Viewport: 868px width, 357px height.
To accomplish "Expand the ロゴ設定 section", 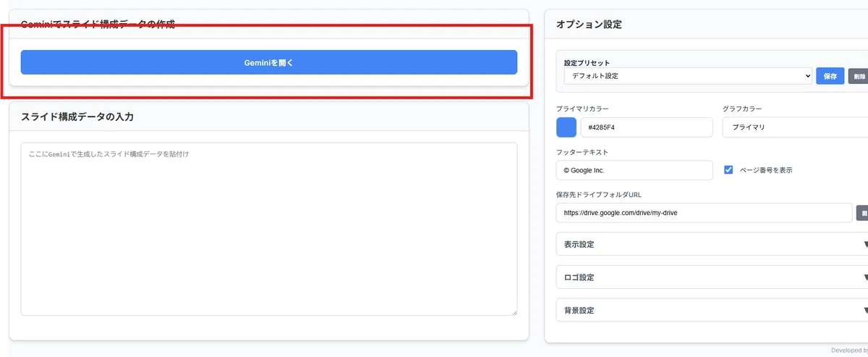I will click(712, 277).
